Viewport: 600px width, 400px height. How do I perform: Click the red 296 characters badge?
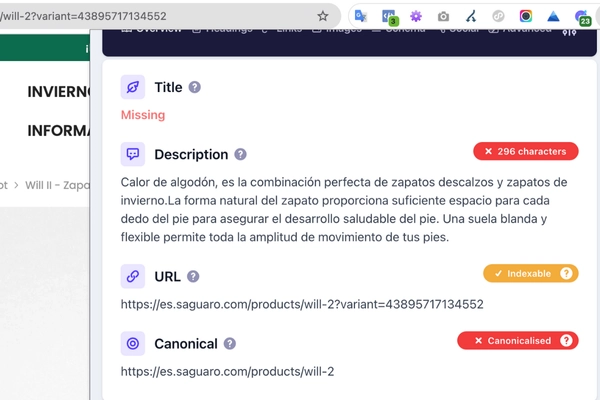click(526, 151)
